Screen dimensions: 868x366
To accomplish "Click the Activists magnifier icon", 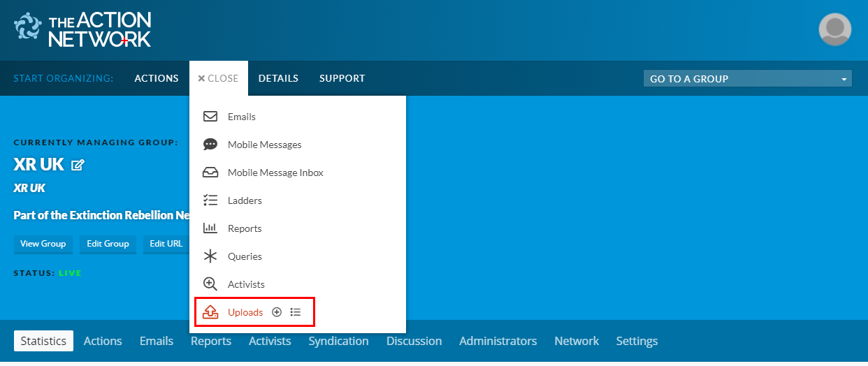I will pyautogui.click(x=210, y=284).
